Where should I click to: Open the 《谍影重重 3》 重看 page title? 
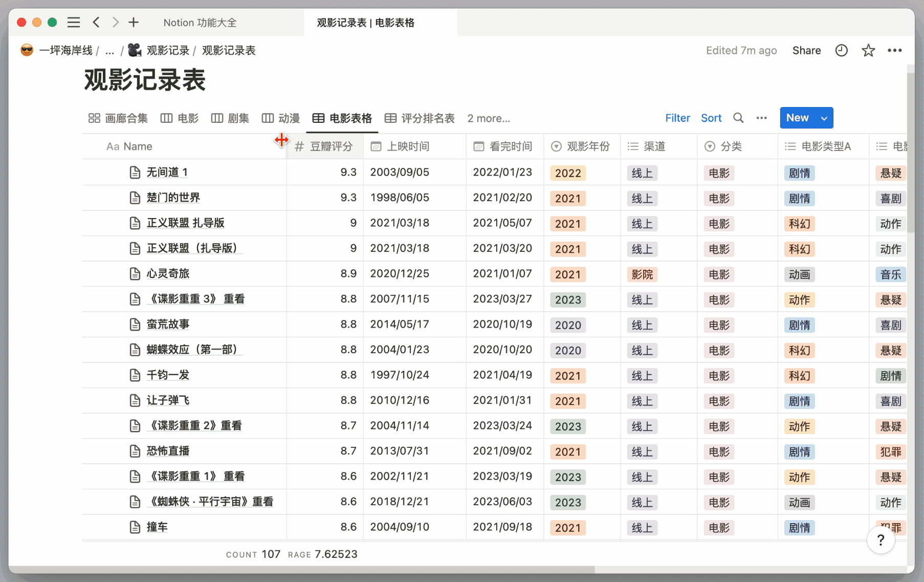[196, 299]
